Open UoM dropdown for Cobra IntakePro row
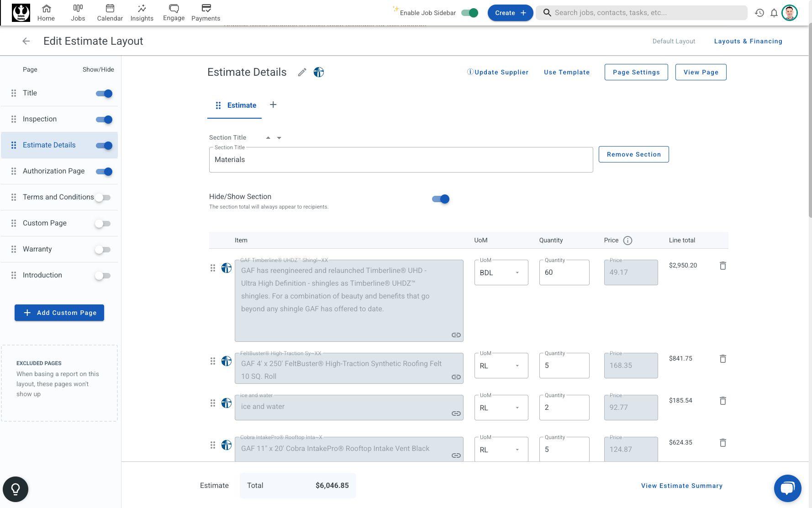This screenshot has height=508, width=812. click(501, 450)
